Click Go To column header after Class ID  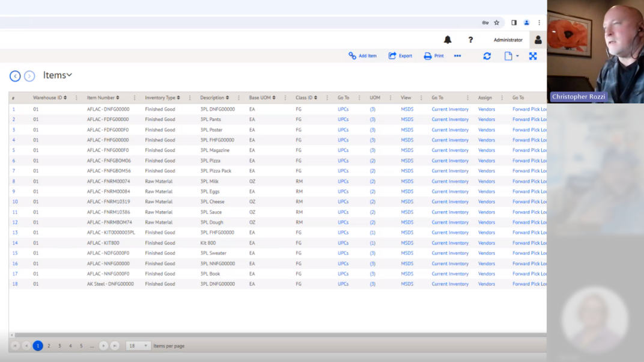pos(344,98)
